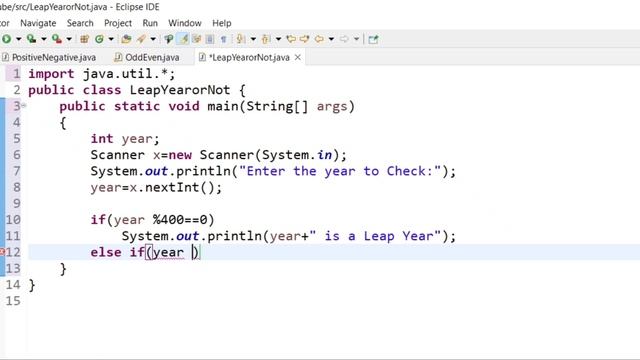Open the Search menu
The height and width of the screenshot is (360, 640).
point(80,23)
